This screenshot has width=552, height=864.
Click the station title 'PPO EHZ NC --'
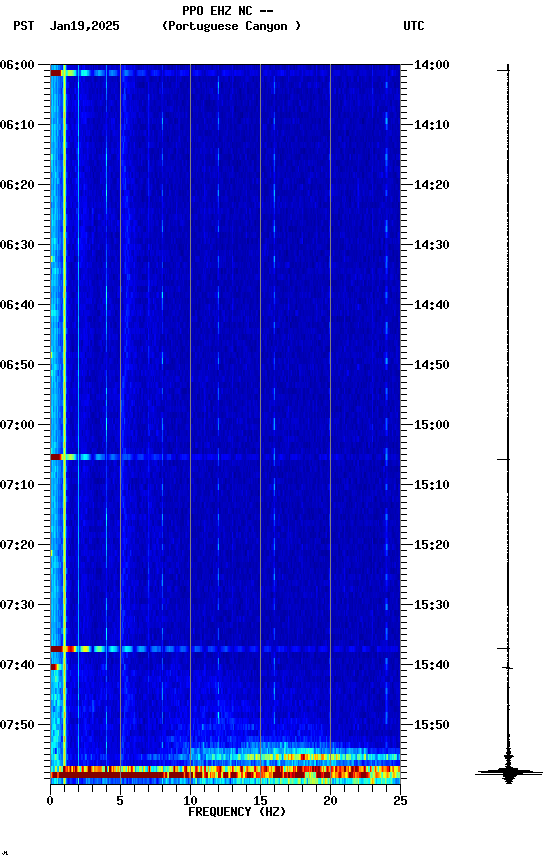coord(228,11)
